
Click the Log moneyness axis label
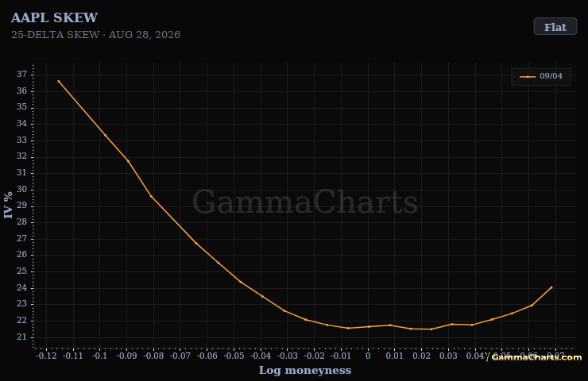[305, 371]
